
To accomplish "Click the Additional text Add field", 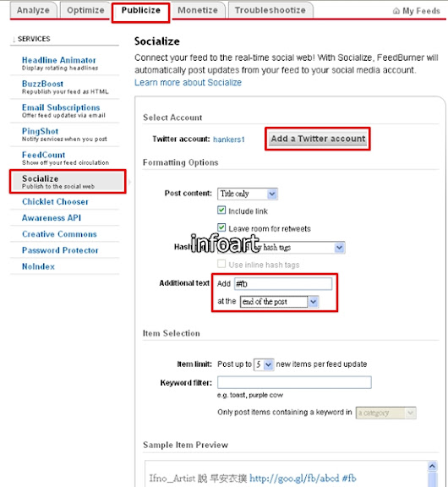I will click(x=283, y=283).
